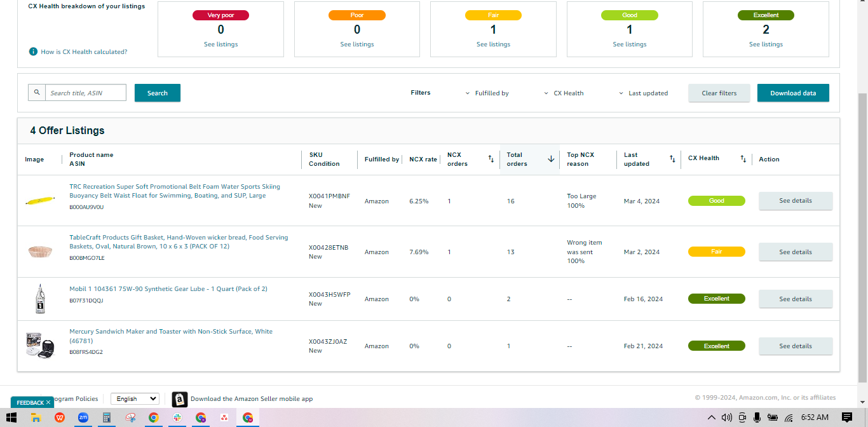Click the microphone icon in system tray
This screenshot has height=427, width=868.
757,417
